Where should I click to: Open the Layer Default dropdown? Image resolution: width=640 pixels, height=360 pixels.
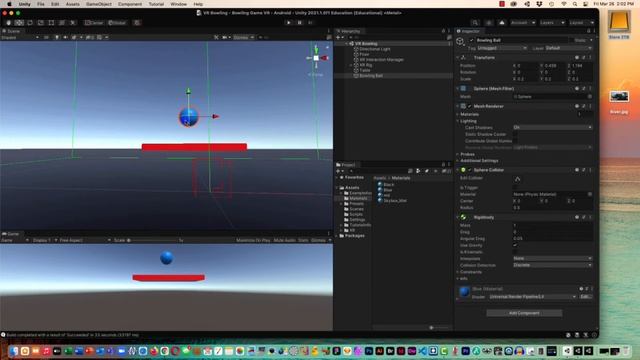coord(568,48)
